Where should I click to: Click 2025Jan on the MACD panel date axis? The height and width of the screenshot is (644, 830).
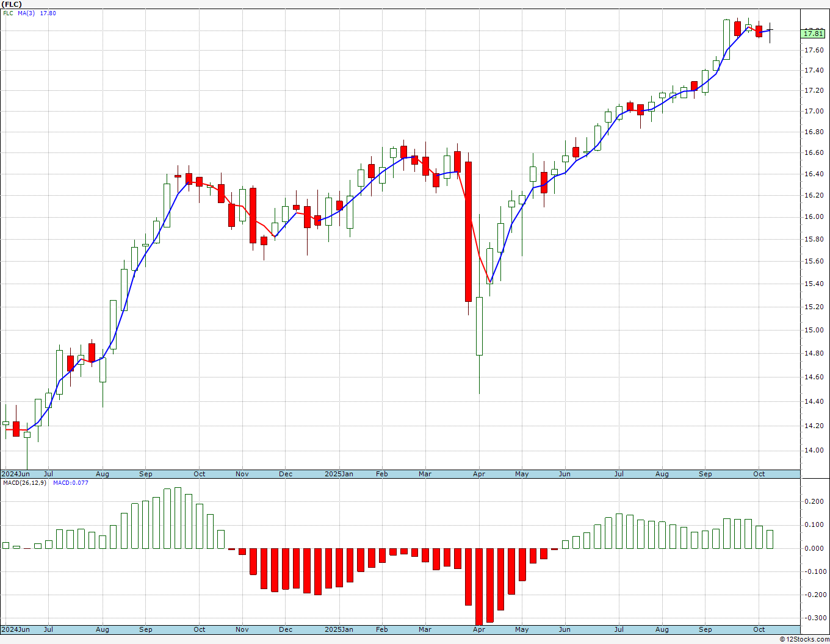point(339,629)
